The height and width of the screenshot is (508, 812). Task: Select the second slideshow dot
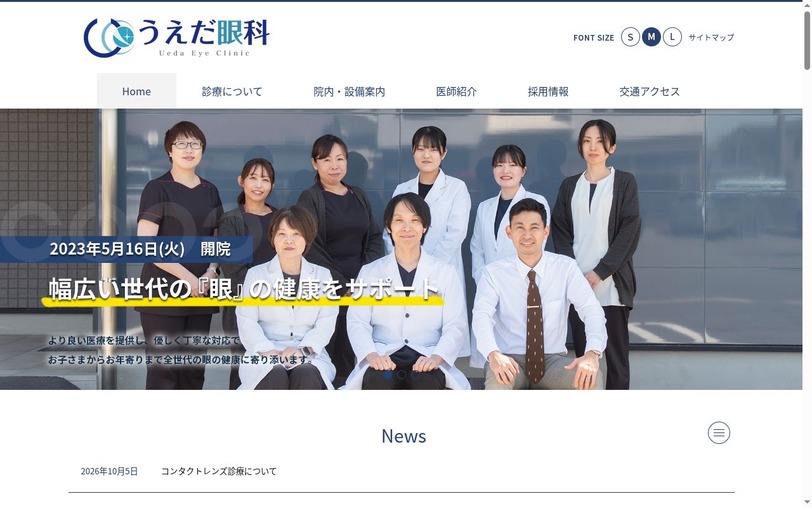point(402,375)
